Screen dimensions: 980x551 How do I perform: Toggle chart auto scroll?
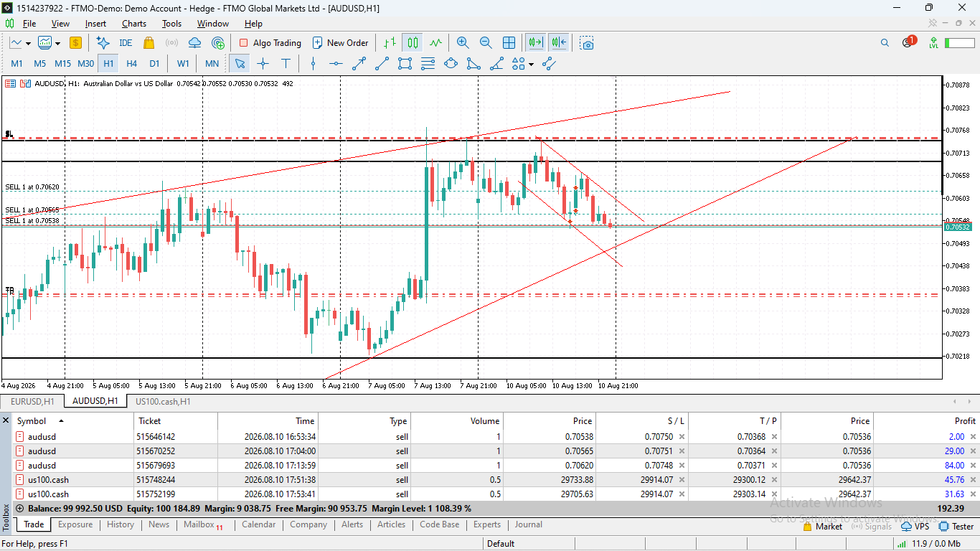pyautogui.click(x=536, y=43)
